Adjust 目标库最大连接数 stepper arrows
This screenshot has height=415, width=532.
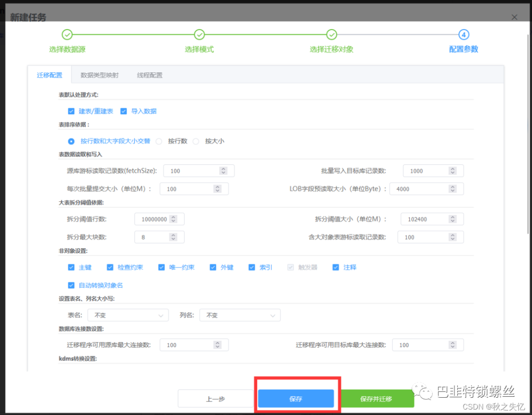click(x=453, y=345)
